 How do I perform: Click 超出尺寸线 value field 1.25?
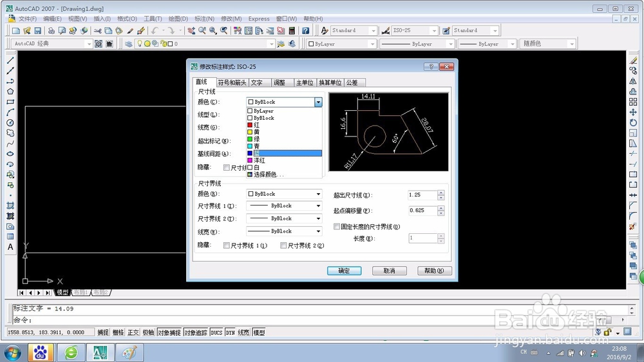point(422,195)
